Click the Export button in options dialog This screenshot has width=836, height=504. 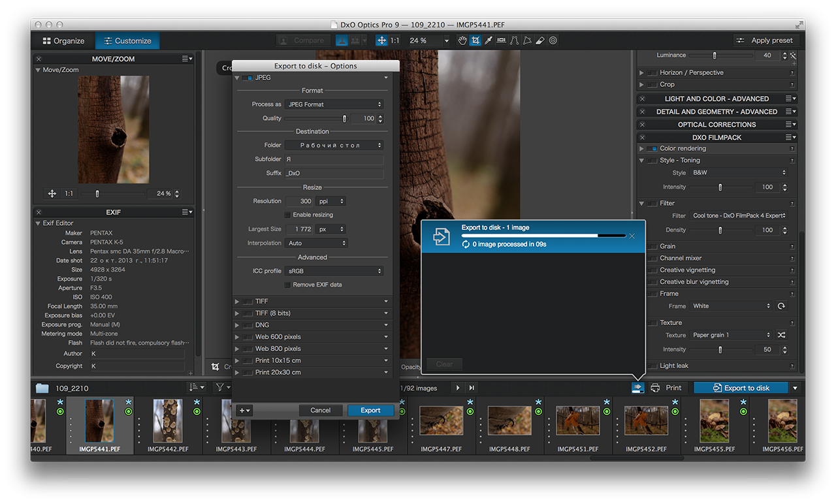point(370,410)
